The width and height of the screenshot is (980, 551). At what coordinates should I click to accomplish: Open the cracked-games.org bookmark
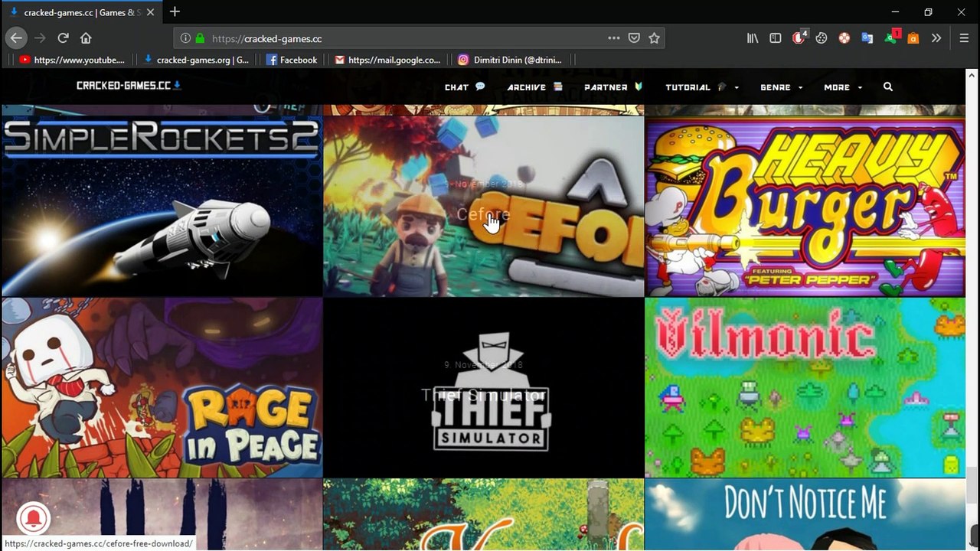coord(196,60)
